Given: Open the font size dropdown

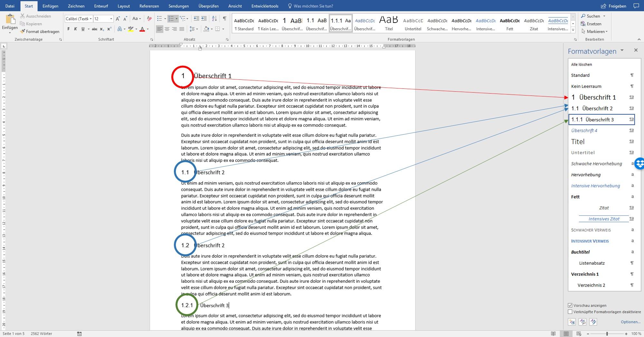Looking at the screenshot, I should coord(111,19).
